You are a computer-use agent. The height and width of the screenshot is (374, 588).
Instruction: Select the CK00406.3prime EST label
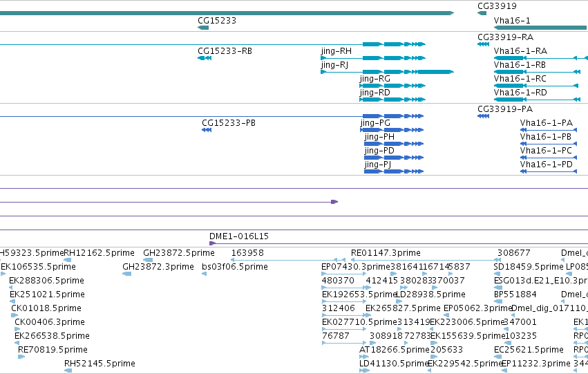coord(50,322)
